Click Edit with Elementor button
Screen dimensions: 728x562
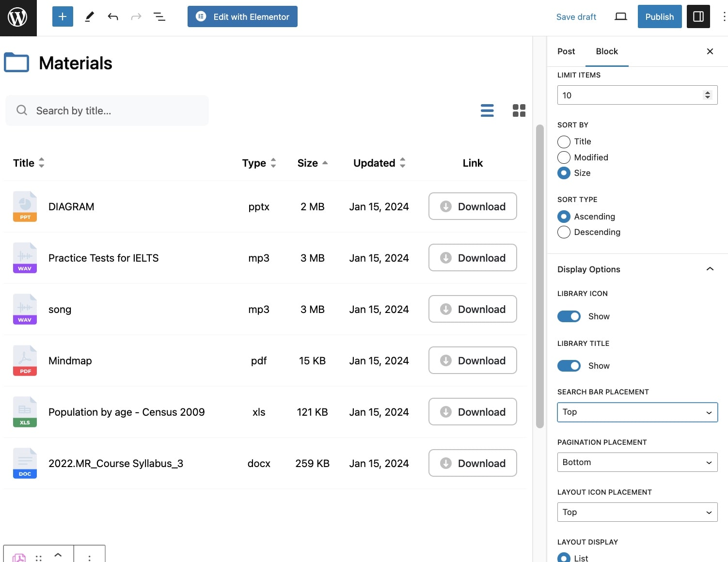point(242,16)
